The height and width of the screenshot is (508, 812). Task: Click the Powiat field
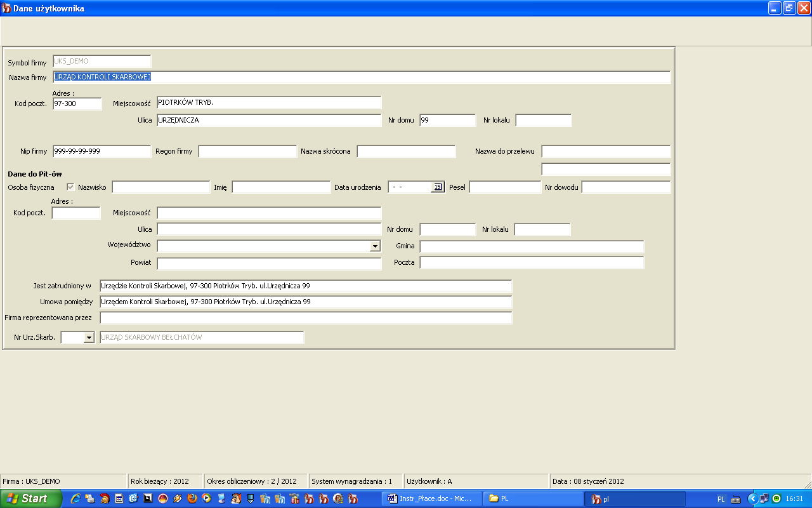(x=269, y=264)
